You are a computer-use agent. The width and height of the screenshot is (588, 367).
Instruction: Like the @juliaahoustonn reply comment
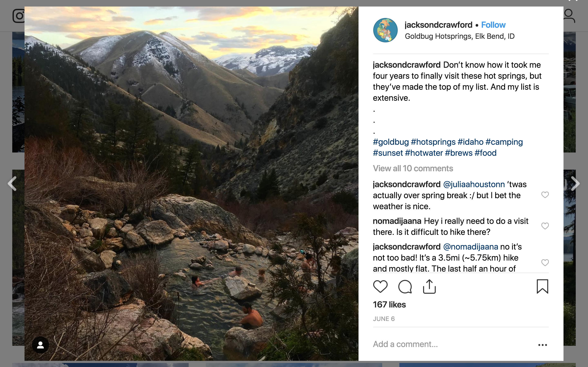[545, 195]
